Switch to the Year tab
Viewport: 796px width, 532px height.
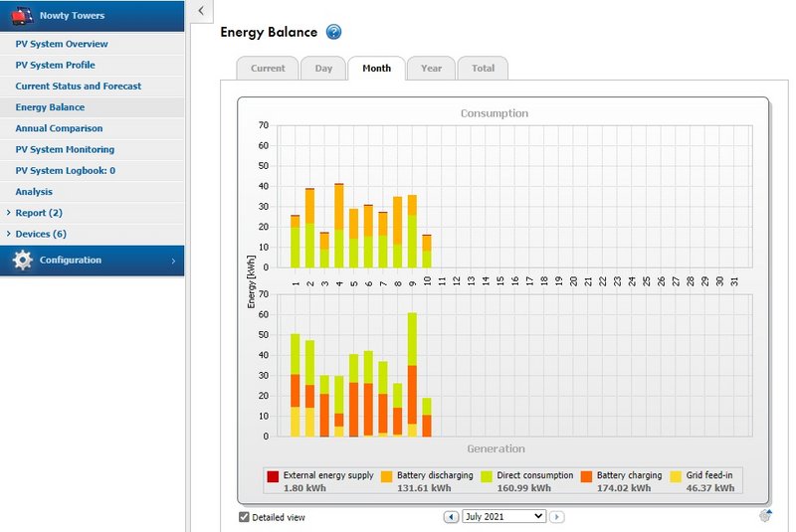[x=431, y=68]
